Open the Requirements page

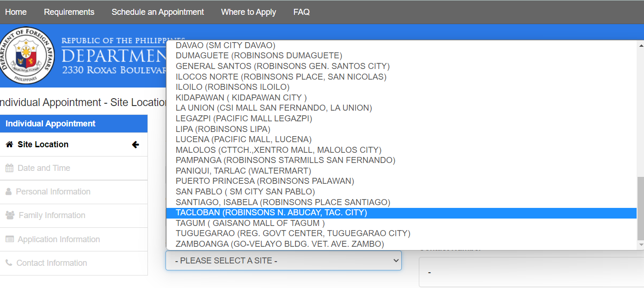(69, 12)
